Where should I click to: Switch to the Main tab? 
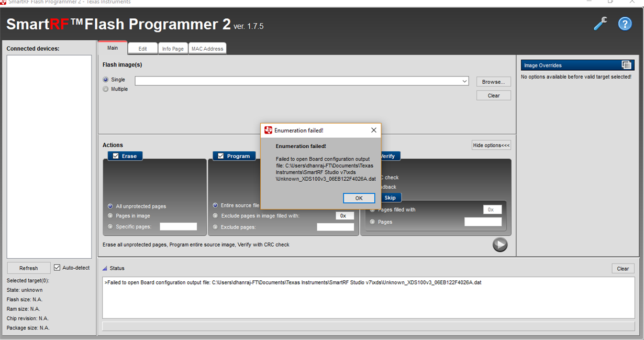coord(113,48)
